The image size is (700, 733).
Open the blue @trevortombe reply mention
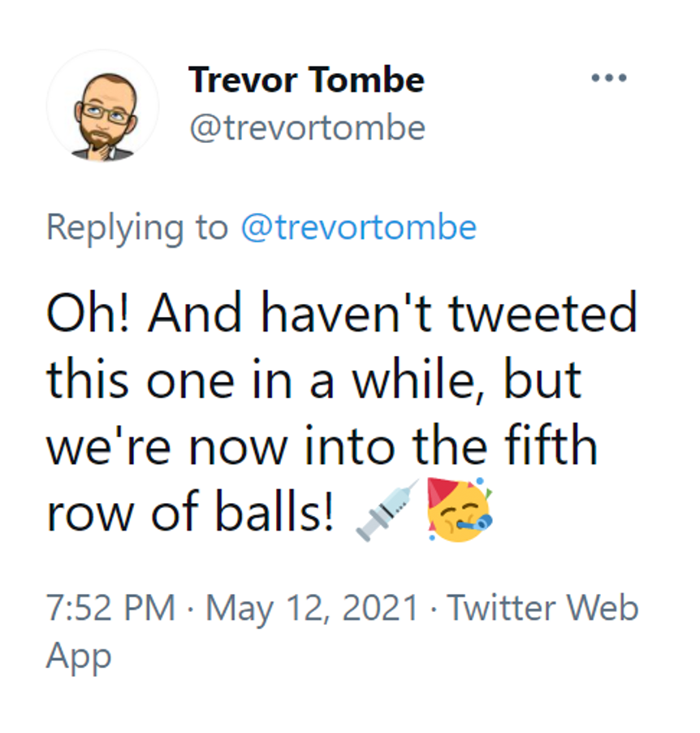pos(358,228)
